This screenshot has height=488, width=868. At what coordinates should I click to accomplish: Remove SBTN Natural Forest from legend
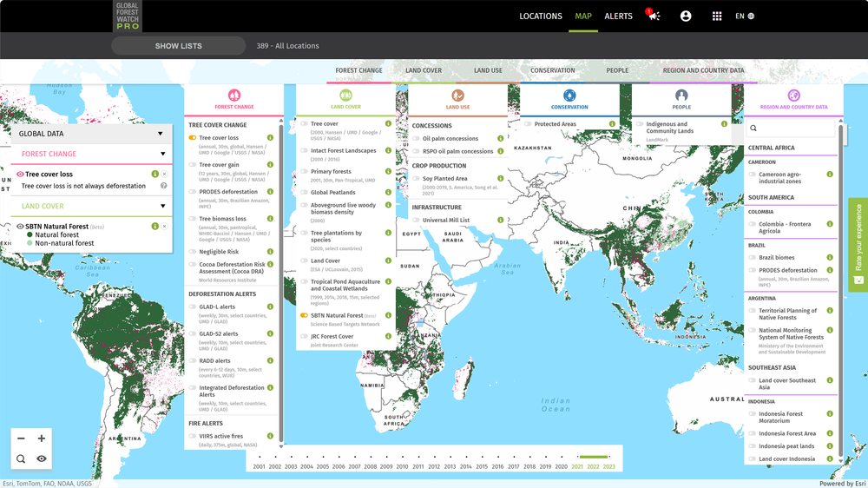click(x=164, y=226)
